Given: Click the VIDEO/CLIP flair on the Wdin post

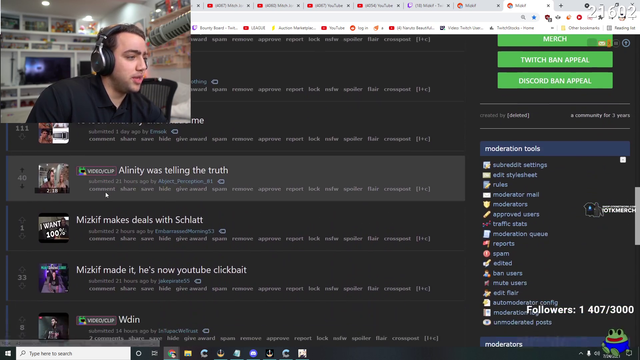Looking at the screenshot, I should pos(96,320).
